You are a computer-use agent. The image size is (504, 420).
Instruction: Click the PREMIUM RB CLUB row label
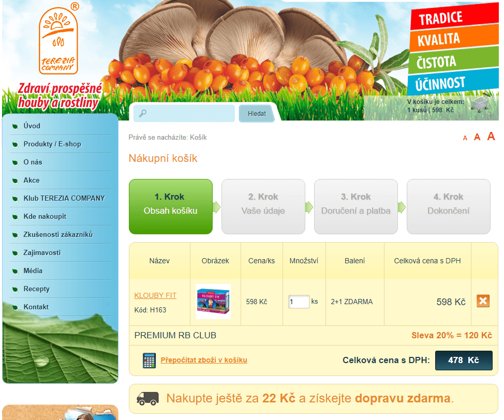[x=175, y=335]
